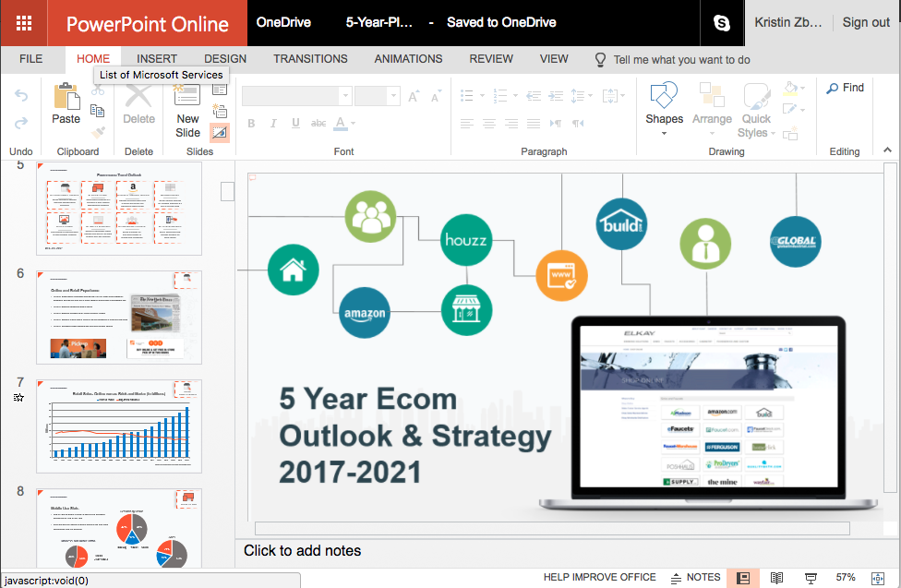
Task: Change the slide Layout
Action: coord(220,90)
